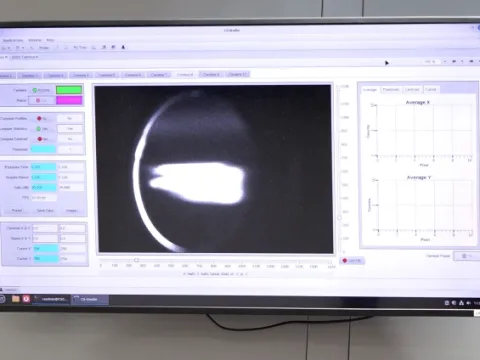Switch to the Camera 4 tab
This screenshot has height=360, width=480.
(81, 75)
